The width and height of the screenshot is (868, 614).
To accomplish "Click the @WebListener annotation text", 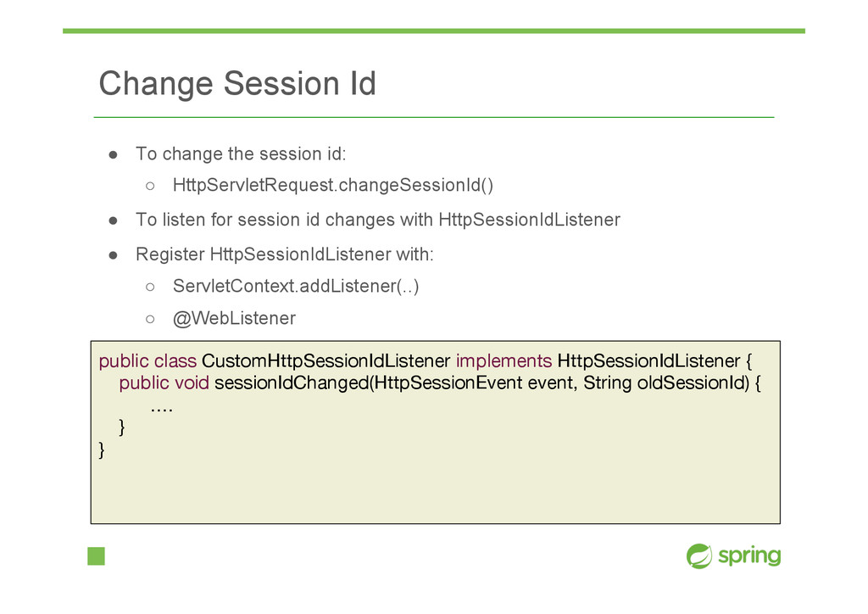I will pyautogui.click(x=234, y=318).
